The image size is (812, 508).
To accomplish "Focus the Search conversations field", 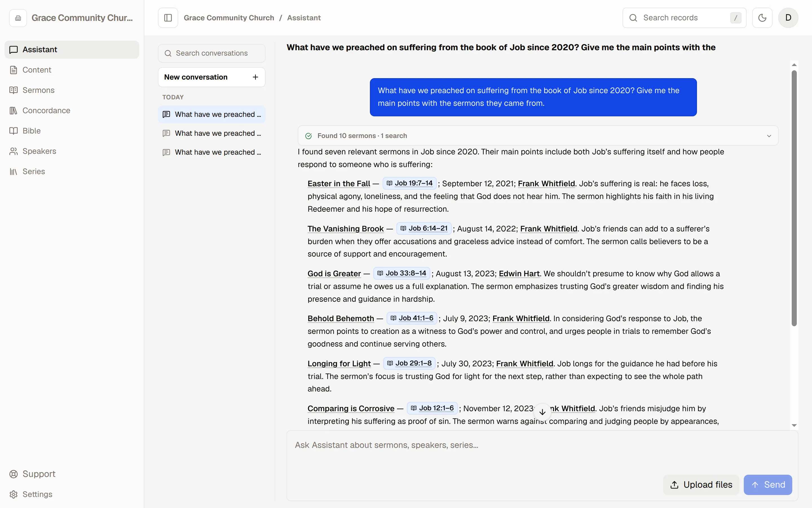I will pyautogui.click(x=211, y=53).
